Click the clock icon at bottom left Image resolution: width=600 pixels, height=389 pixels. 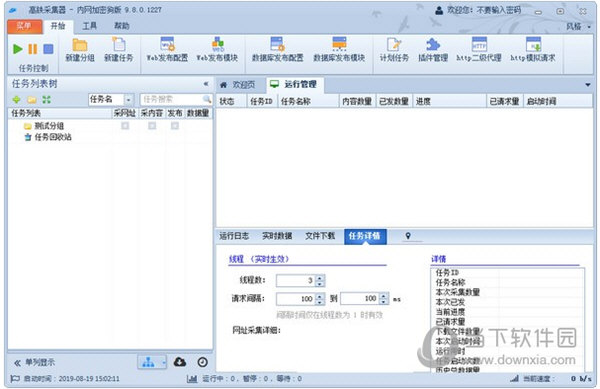pyautogui.click(x=203, y=362)
